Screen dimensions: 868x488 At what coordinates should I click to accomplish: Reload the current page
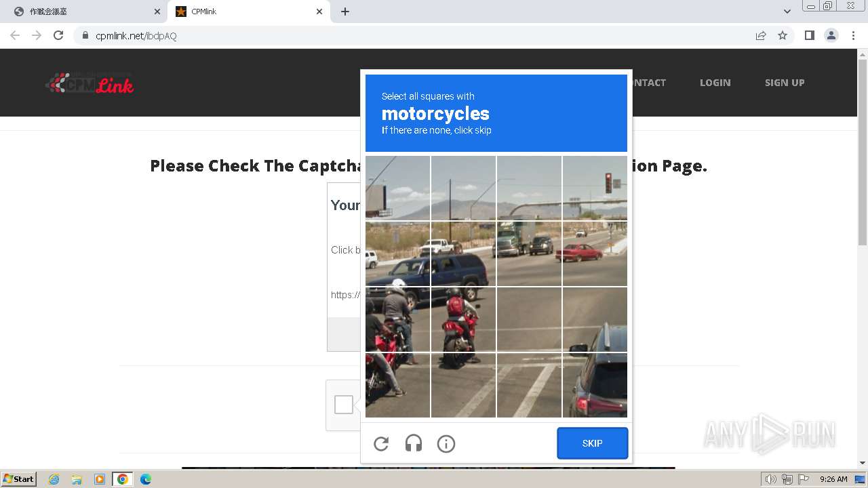tap(58, 35)
